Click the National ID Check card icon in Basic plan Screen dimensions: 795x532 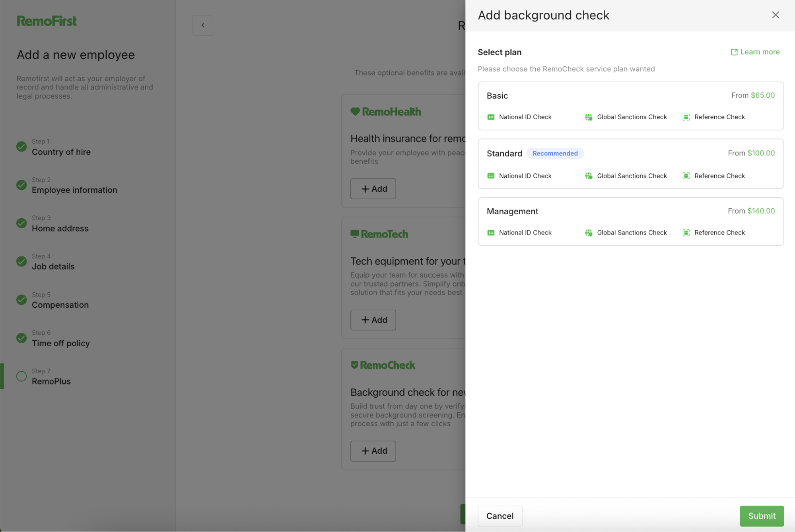click(x=491, y=117)
